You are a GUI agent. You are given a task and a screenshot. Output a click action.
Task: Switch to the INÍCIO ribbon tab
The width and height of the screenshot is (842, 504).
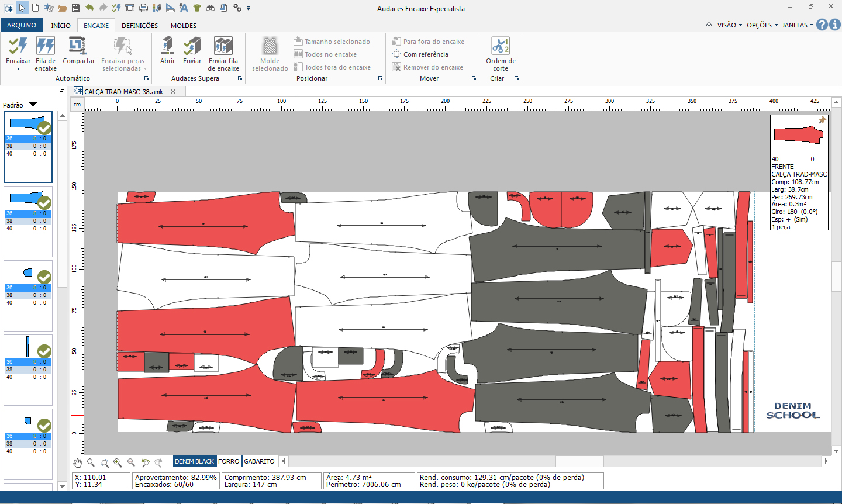pyautogui.click(x=61, y=26)
